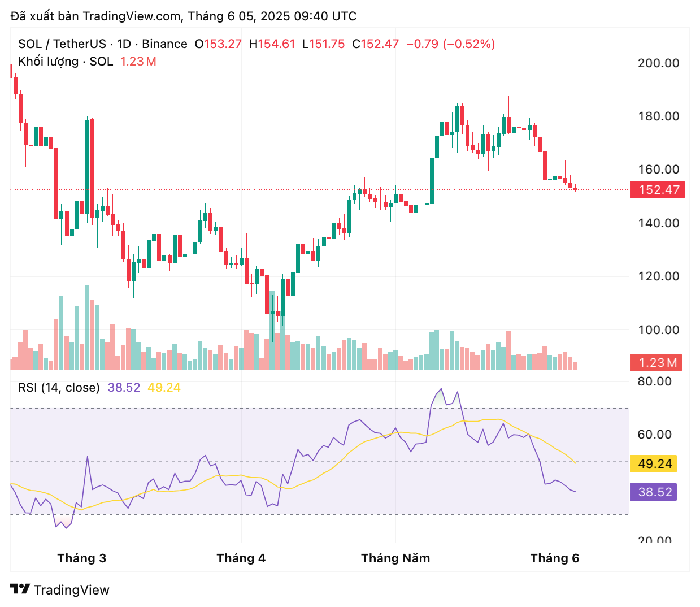The height and width of the screenshot is (607, 700).
Task: Click the Tháng 4 time axis label
Action: point(241,558)
